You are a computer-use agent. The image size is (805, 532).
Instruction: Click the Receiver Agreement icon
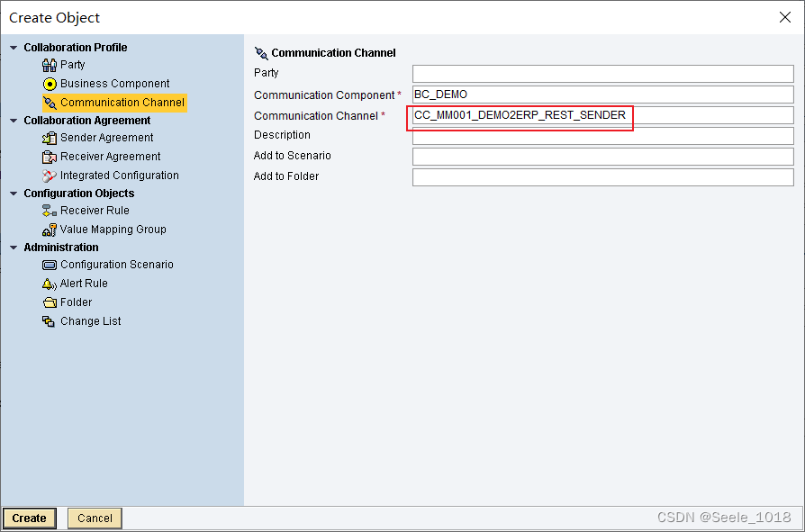(x=50, y=157)
